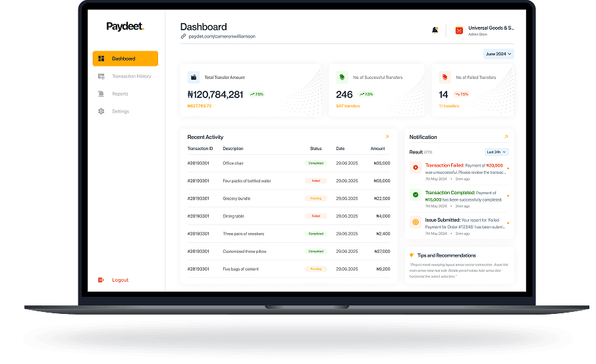Image resolution: width=596 pixels, height=364 pixels.
Task: Select the Dining table transaction
Action: click(289, 216)
